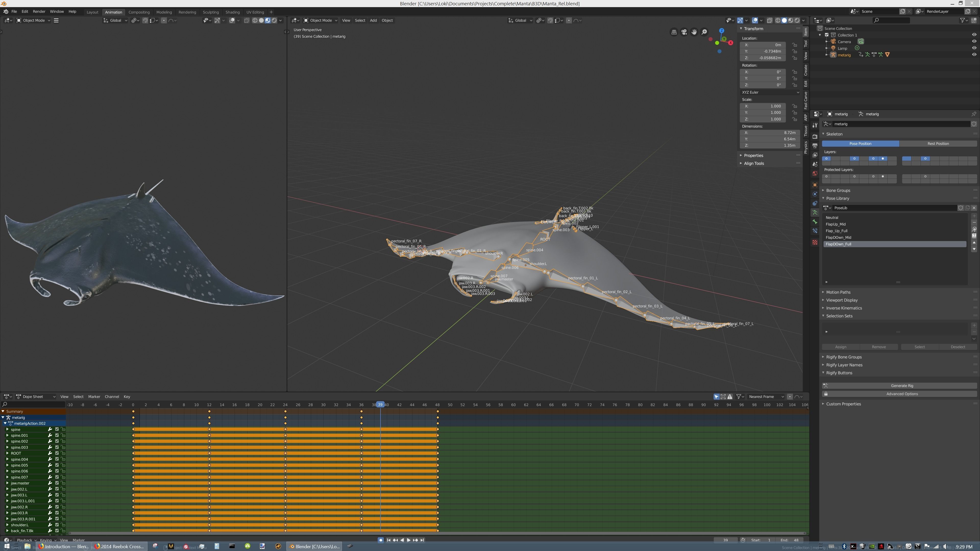The image size is (980, 551).
Task: Jump to the last frame endpoint
Action: [422, 540]
